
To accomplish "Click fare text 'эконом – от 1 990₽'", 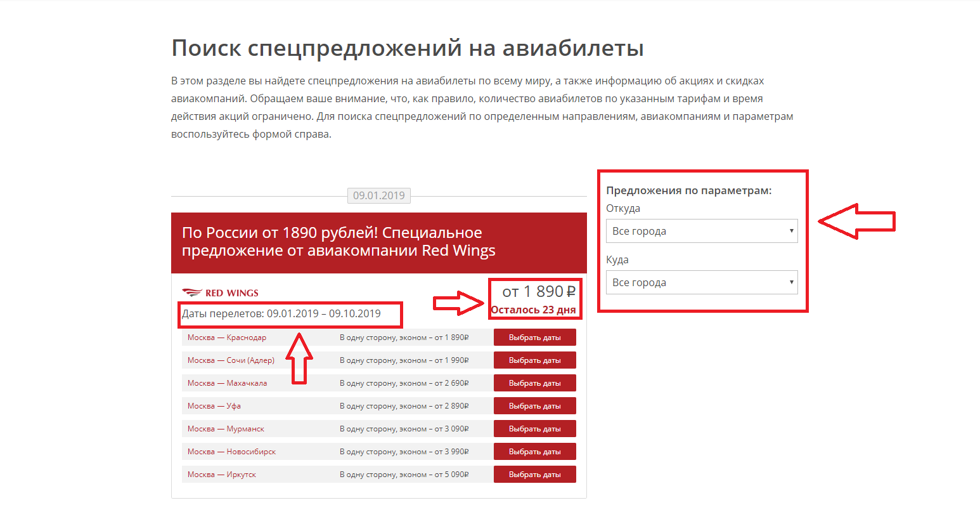I will pos(434,360).
